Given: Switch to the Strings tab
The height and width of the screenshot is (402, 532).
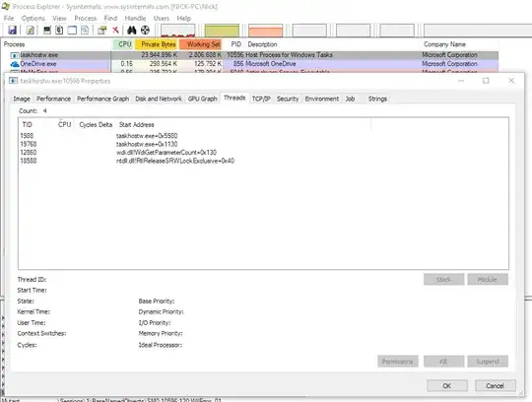Looking at the screenshot, I should [377, 99].
